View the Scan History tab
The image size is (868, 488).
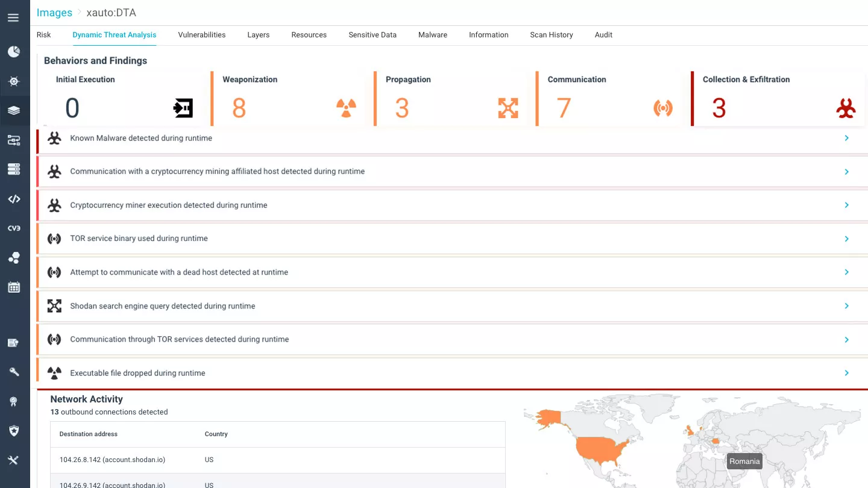(552, 35)
